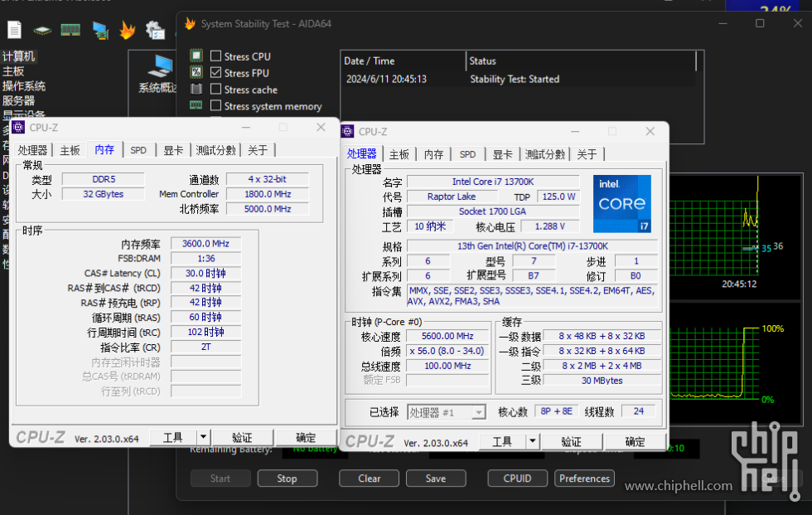The height and width of the screenshot is (515, 812).
Task: Click 工具 button in processor CPU-Z window
Action: click(502, 441)
